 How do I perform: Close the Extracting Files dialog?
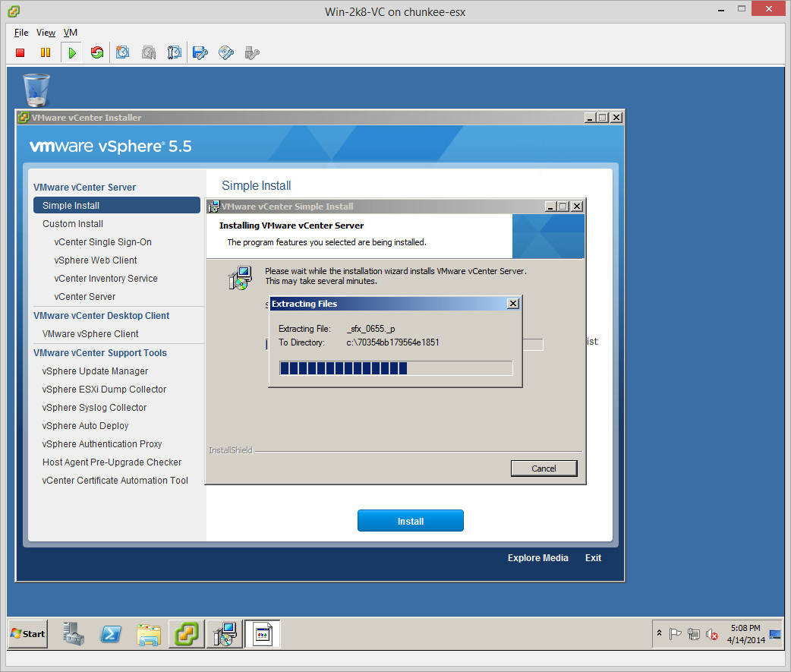pos(513,304)
